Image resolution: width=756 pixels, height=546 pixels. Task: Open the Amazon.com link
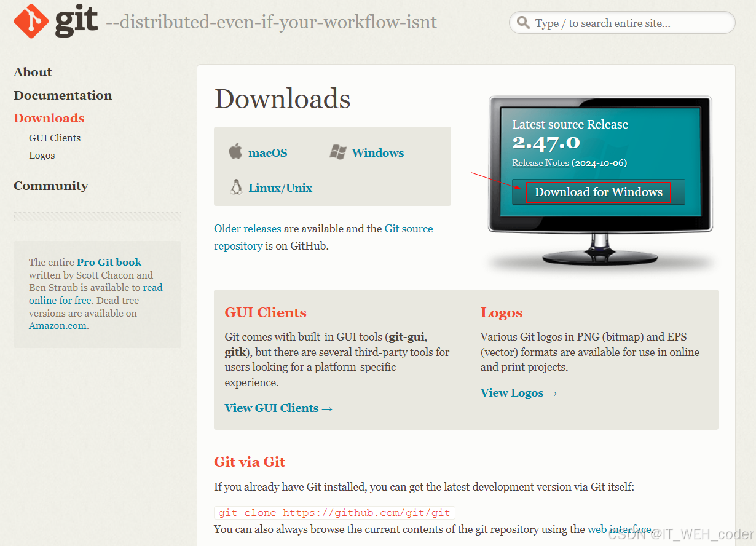point(58,326)
